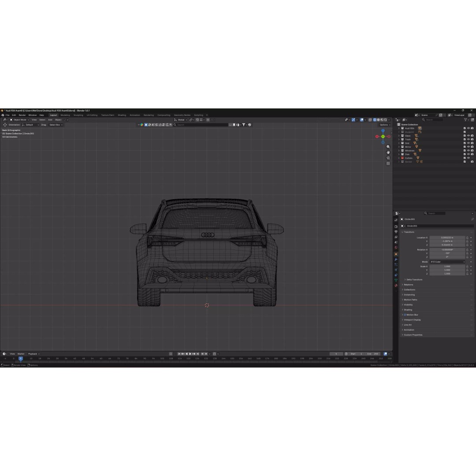Open the Object Constraints properties tab
The height and width of the screenshot is (476, 476).
(x=396, y=275)
